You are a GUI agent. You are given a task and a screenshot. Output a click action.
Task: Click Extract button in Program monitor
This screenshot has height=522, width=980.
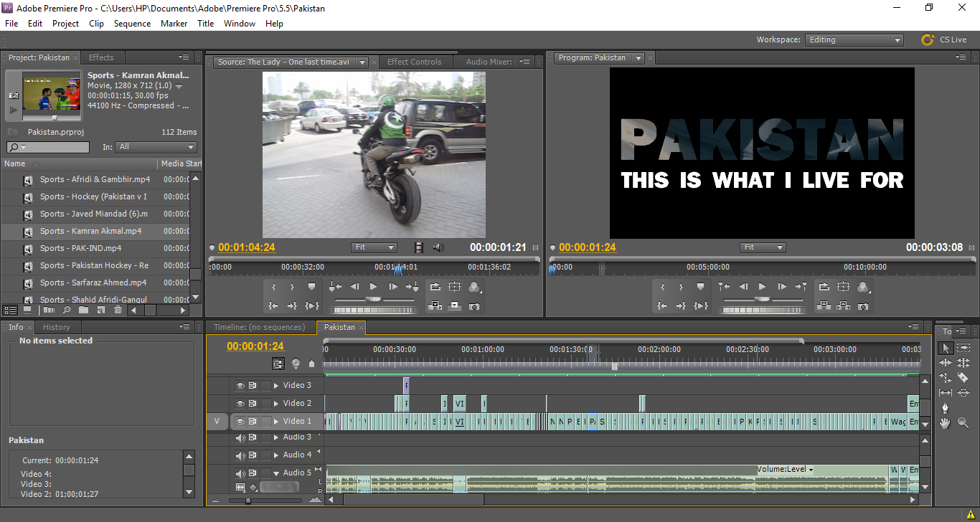click(x=843, y=305)
